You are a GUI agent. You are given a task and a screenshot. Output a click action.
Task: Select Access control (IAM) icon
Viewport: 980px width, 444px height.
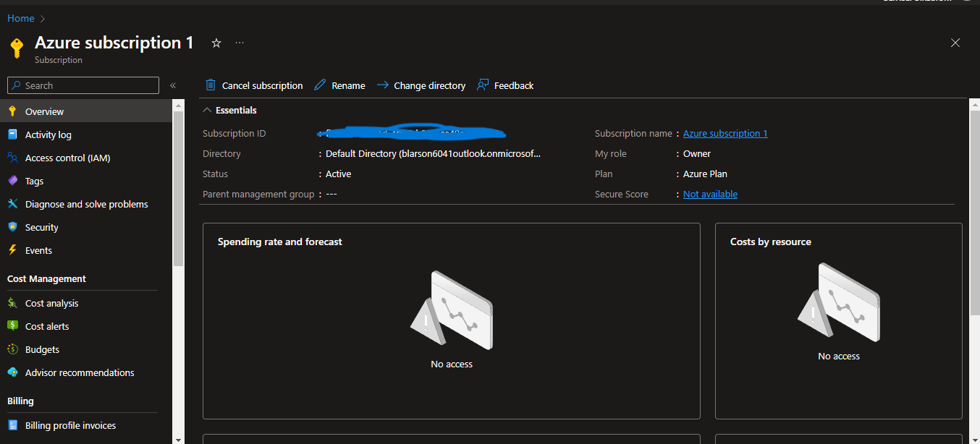[x=13, y=158]
